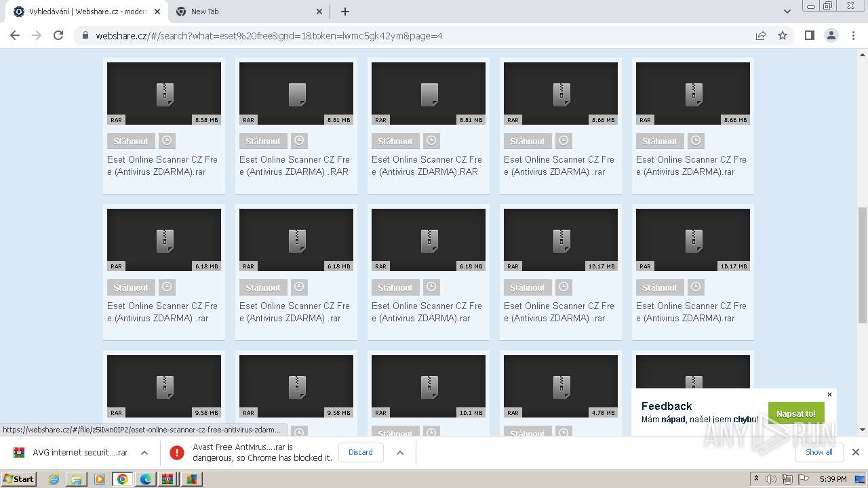Click Stáhnout under the 8.81 MB 'ZDARMA) .RAR' file
The height and width of the screenshot is (488, 868).
pyautogui.click(x=263, y=141)
